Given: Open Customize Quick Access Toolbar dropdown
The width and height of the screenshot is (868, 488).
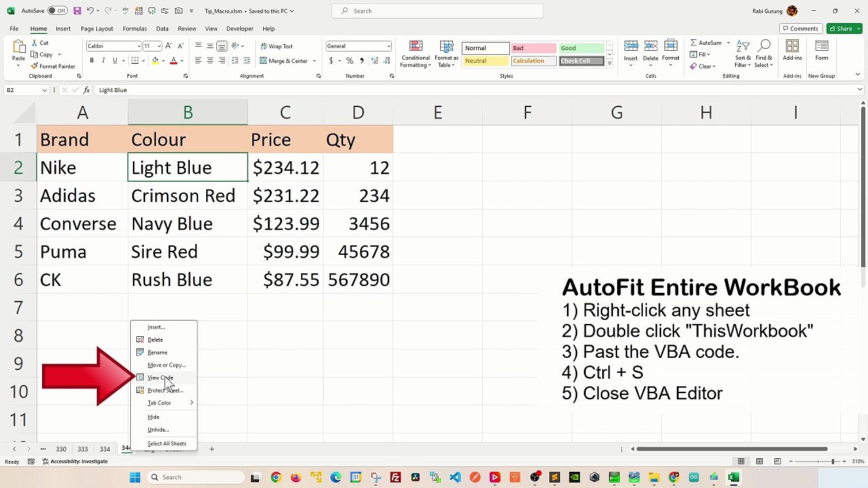Looking at the screenshot, I should [191, 11].
